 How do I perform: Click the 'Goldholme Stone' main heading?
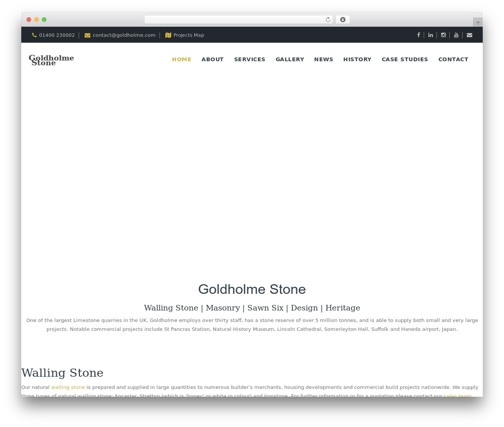pyautogui.click(x=252, y=289)
